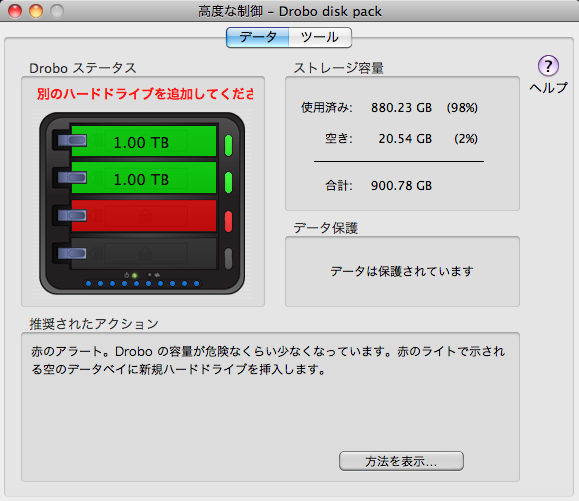
Task: Select the dark grey empty drive bay
Action: (x=144, y=253)
